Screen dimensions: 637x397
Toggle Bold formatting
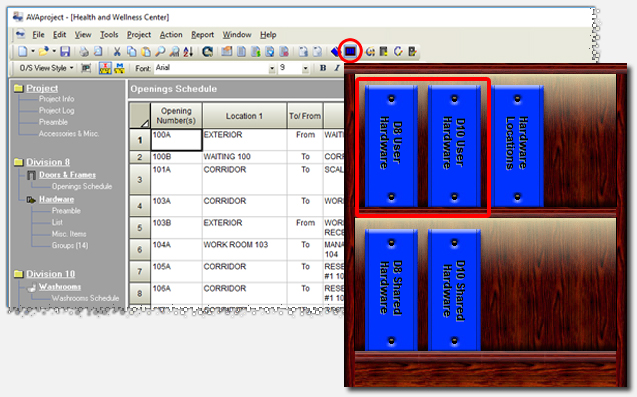pos(323,68)
